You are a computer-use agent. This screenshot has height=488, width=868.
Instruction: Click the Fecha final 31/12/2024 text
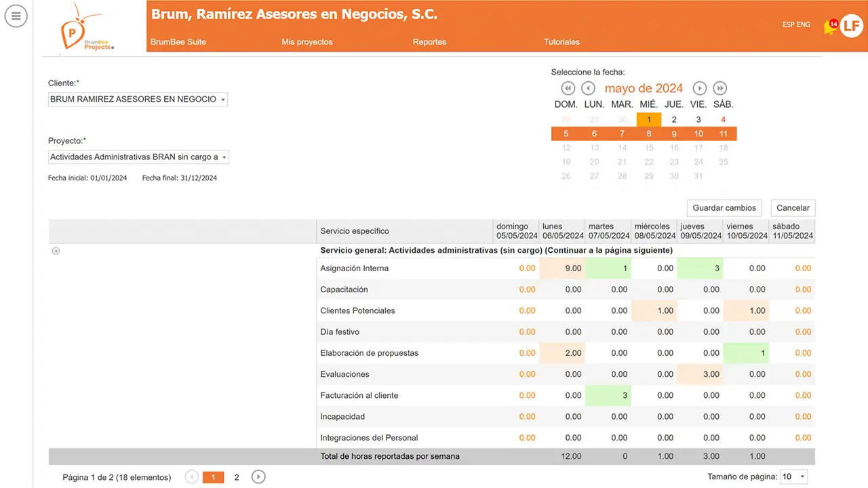tap(179, 178)
